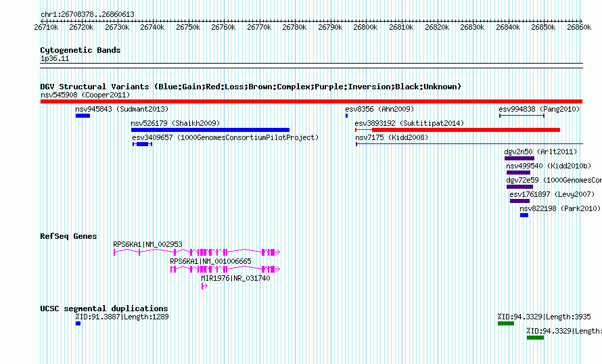Click the esv8356 (Ahn2009) label
602x364 pixels.
click(379, 109)
